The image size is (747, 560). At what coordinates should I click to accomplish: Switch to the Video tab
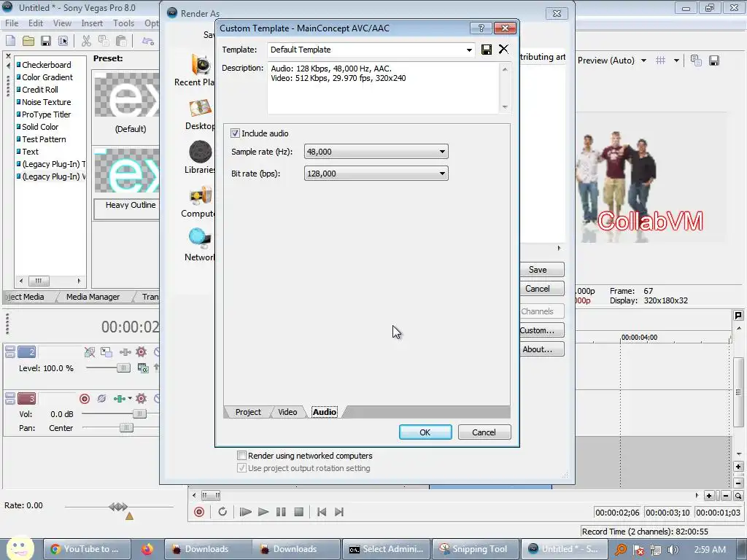(287, 412)
